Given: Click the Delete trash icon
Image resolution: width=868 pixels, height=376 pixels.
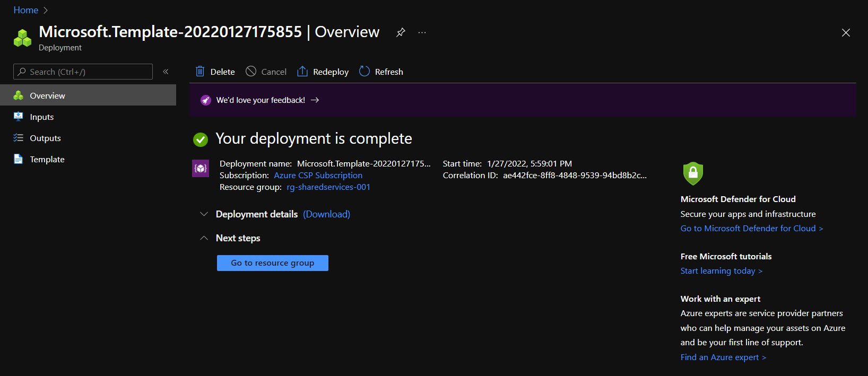Looking at the screenshot, I should point(200,71).
